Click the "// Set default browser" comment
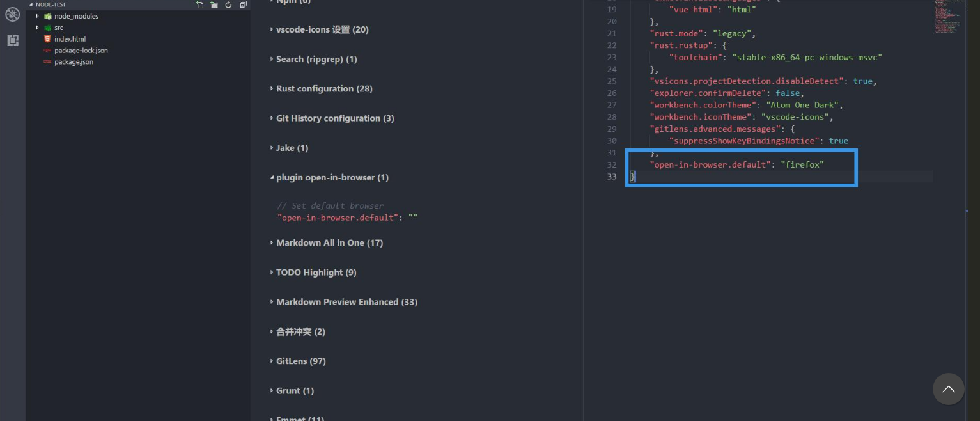This screenshot has width=980, height=421. click(x=330, y=205)
